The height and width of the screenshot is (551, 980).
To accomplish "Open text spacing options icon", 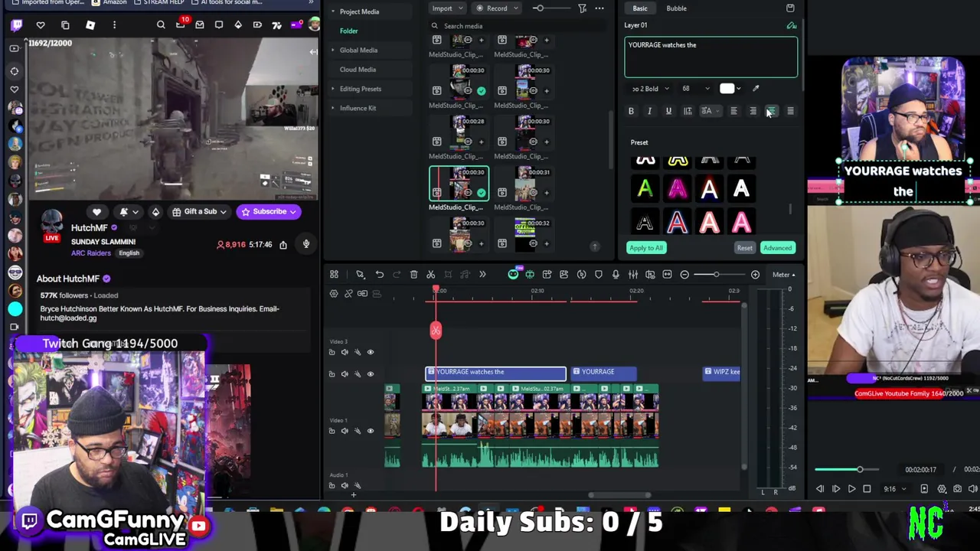I will click(688, 112).
